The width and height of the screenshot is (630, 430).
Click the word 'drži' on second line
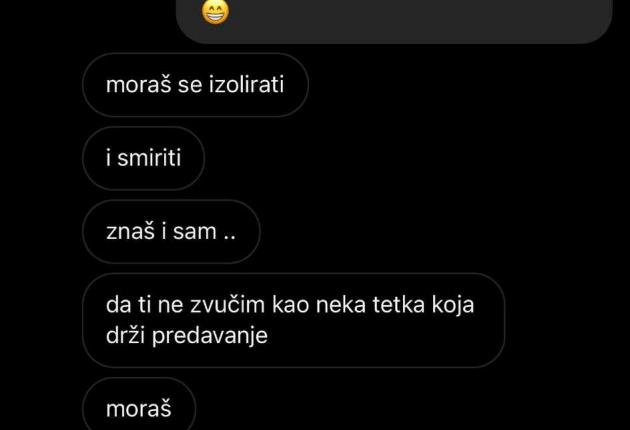point(125,335)
